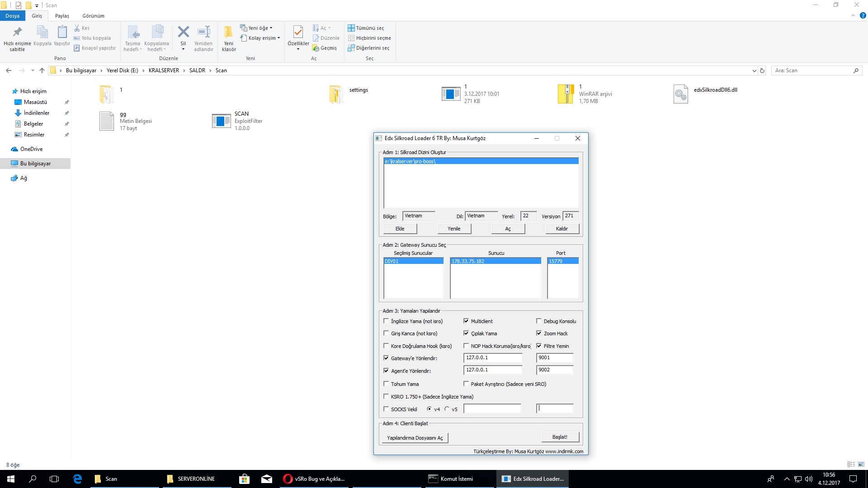Switch to the Görünüm ribbon tab
This screenshot has height=488, width=868.
pos(93,16)
